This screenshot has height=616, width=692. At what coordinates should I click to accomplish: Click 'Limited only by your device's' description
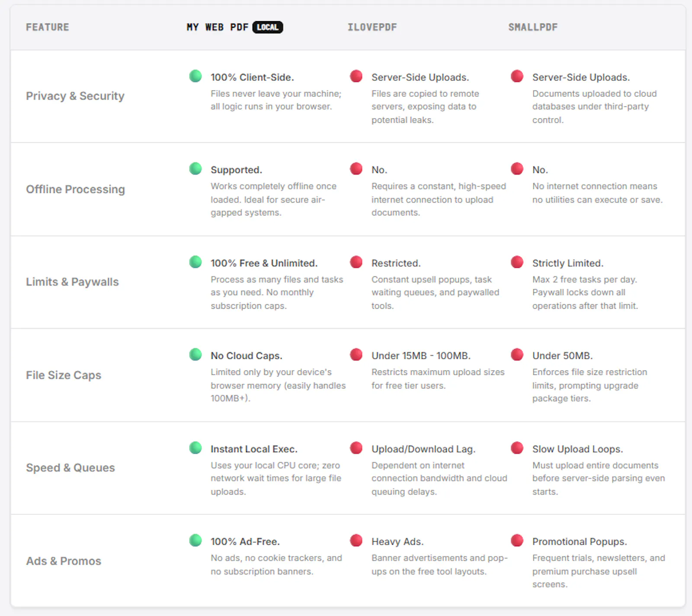[x=278, y=385]
